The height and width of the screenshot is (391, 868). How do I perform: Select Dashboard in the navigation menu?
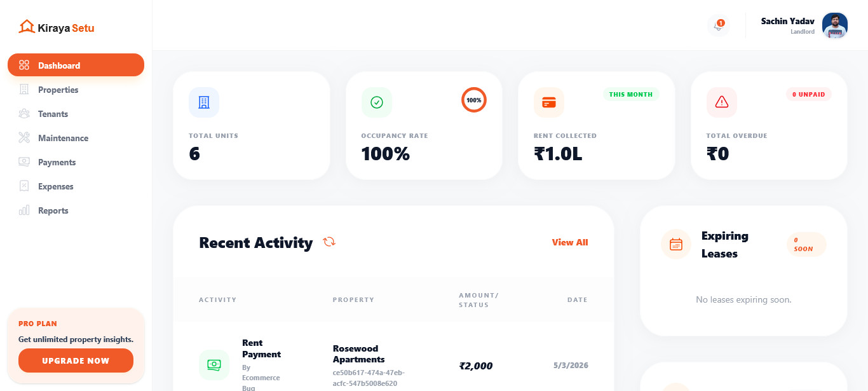59,65
